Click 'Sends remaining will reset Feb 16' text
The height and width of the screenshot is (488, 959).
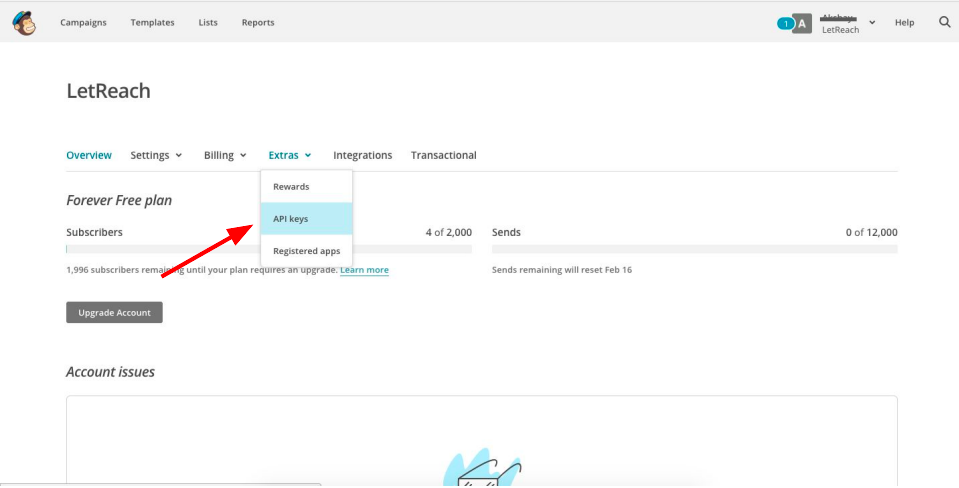[x=562, y=270]
